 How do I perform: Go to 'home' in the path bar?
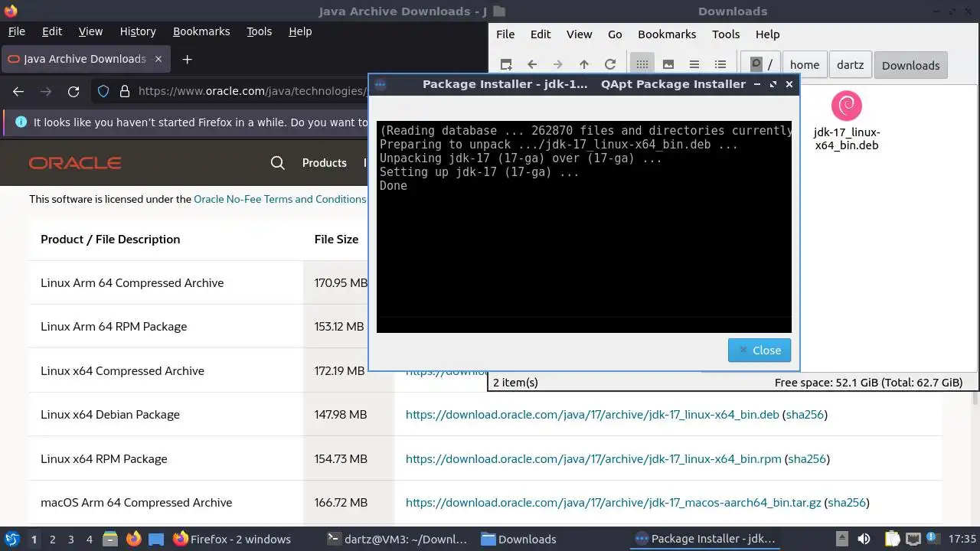[805, 65]
